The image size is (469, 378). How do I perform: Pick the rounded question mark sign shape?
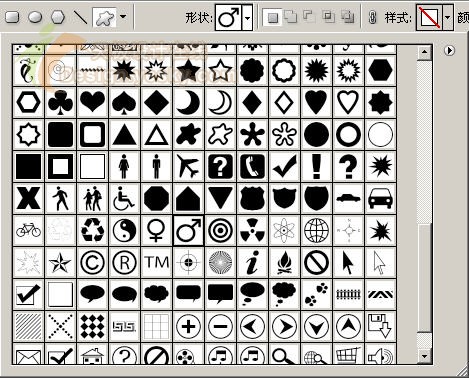point(220,166)
